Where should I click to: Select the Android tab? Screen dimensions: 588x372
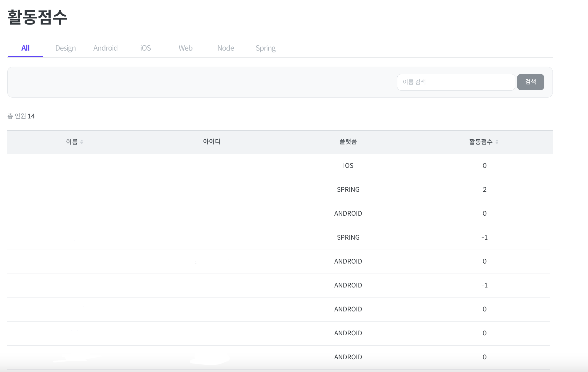(105, 48)
